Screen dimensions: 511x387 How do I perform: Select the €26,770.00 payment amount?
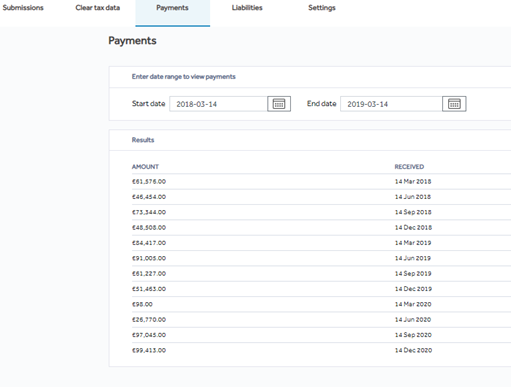point(149,320)
